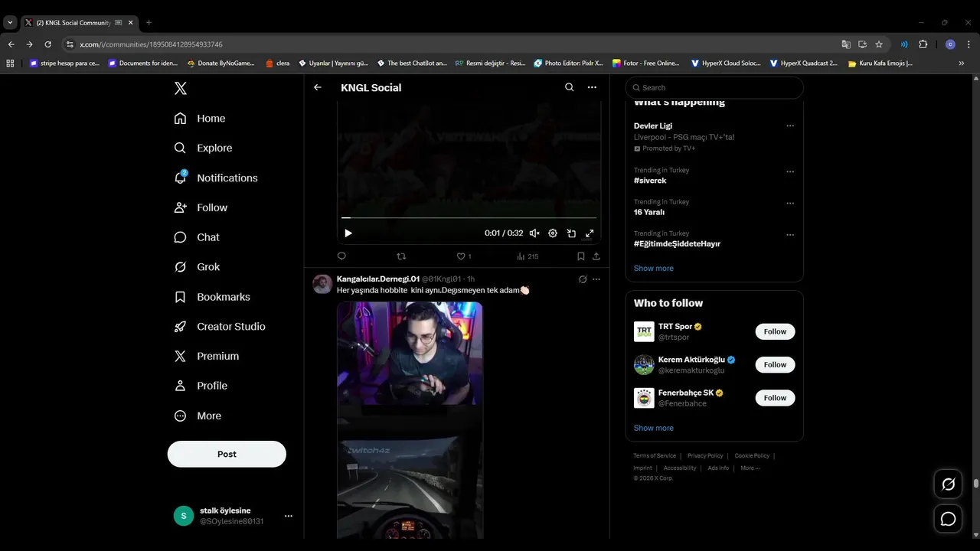
Task: Open the floating chat button
Action: pos(948,519)
